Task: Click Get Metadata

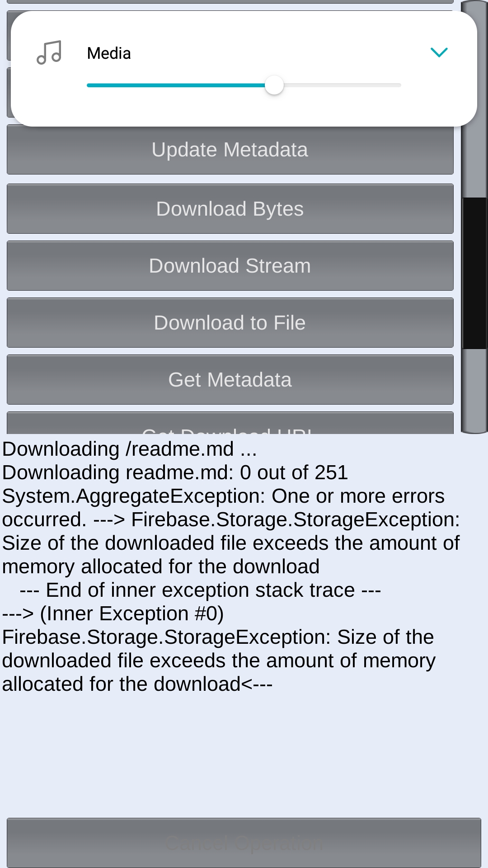Action: click(x=230, y=380)
